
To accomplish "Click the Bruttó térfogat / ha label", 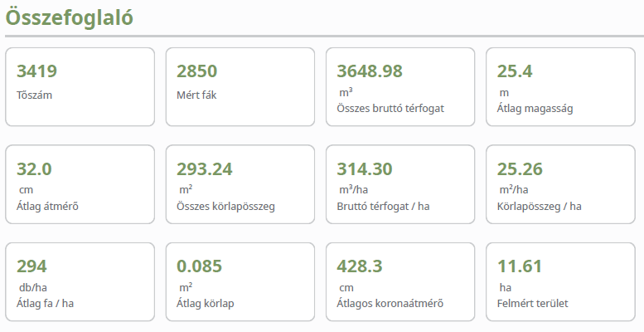I will pyautogui.click(x=383, y=206).
